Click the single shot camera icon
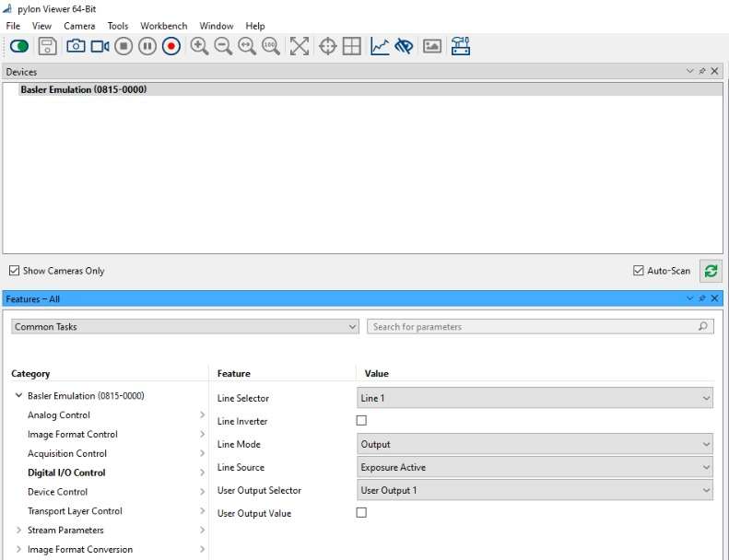 point(76,46)
